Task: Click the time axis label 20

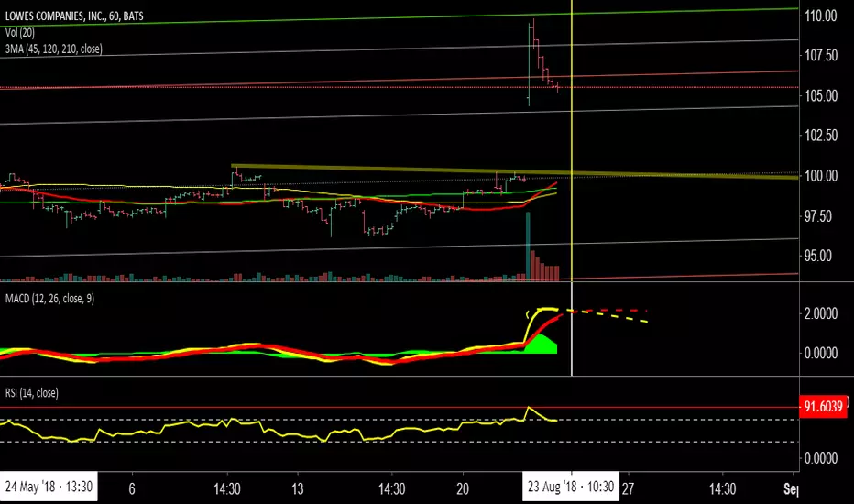Action: [463, 488]
